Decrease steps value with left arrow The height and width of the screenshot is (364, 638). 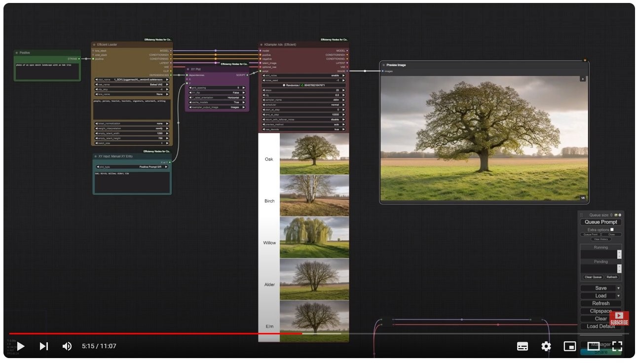[263, 90]
